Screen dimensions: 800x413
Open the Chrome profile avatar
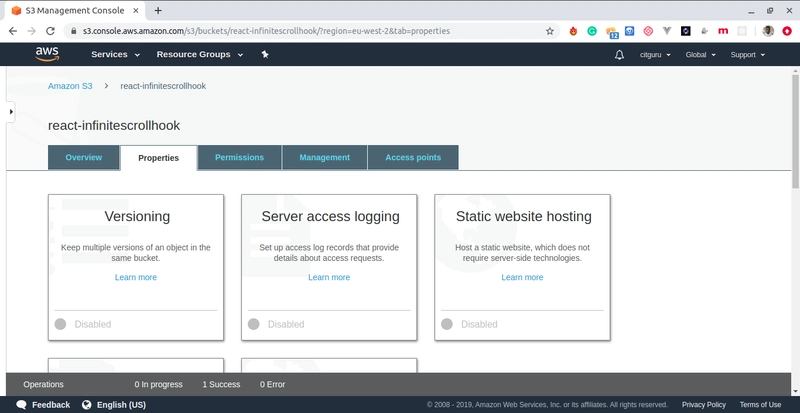click(x=768, y=31)
